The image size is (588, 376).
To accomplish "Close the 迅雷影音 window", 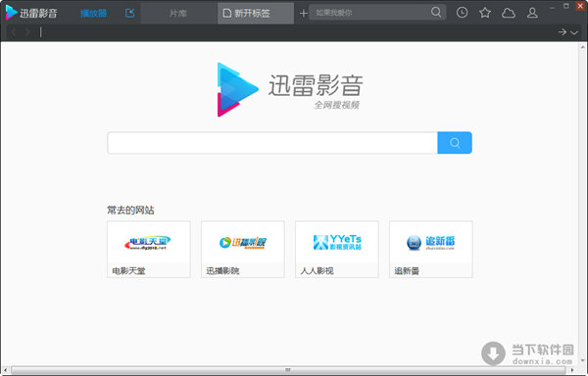I will (580, 6).
